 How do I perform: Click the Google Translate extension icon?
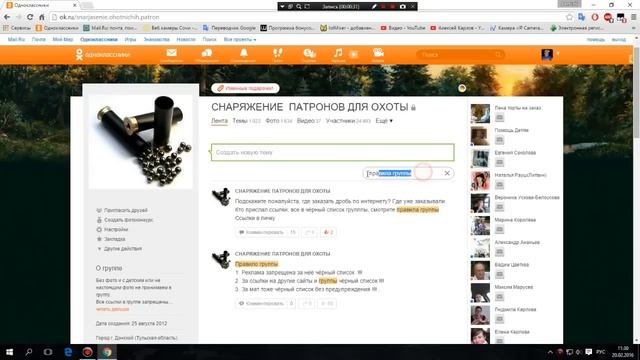[x=582, y=17]
